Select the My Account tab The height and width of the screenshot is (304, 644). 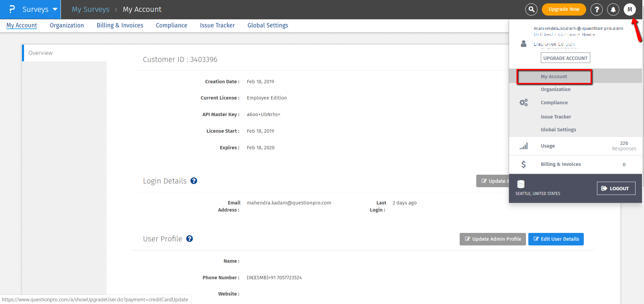point(22,25)
